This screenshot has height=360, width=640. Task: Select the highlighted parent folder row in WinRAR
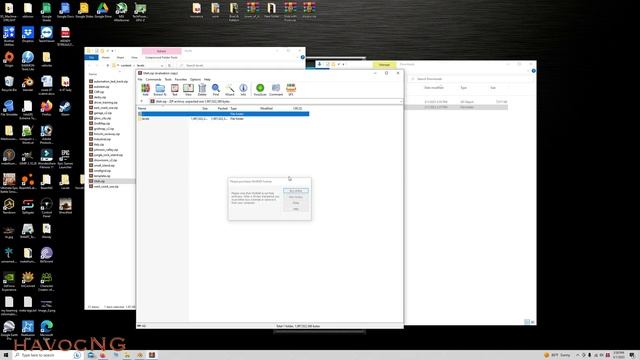tap(223, 114)
